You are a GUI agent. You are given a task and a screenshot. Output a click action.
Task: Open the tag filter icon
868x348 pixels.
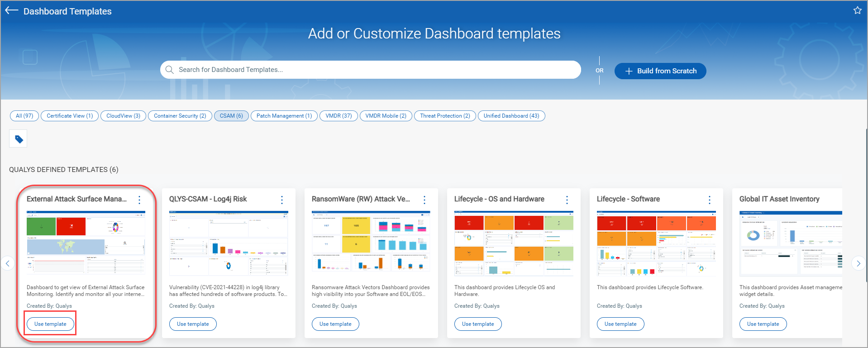(19, 139)
